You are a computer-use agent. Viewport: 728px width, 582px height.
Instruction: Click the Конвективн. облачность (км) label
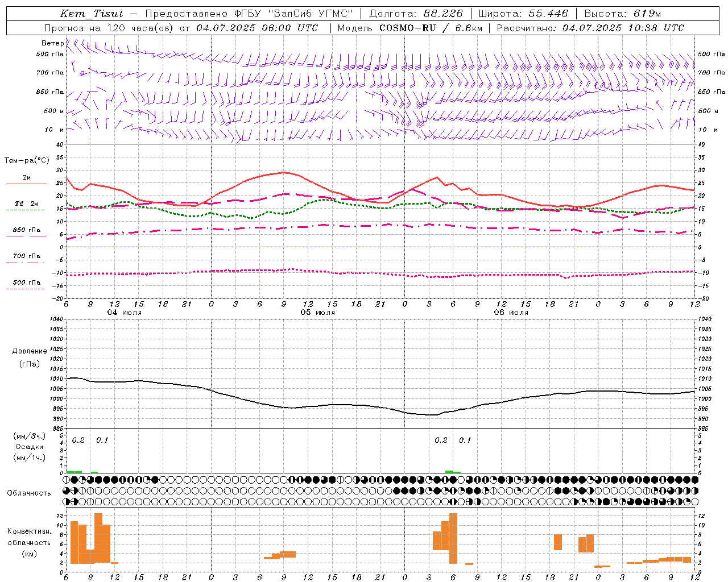[30, 543]
